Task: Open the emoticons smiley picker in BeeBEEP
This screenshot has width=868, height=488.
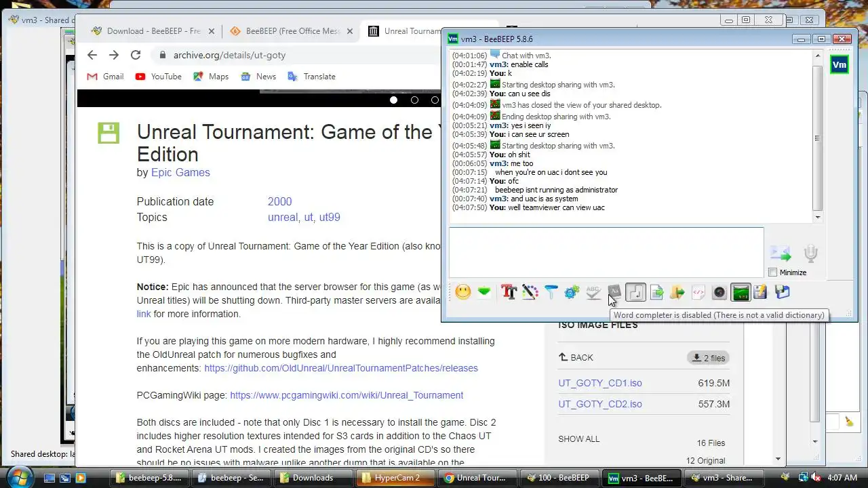Action: coord(463,292)
